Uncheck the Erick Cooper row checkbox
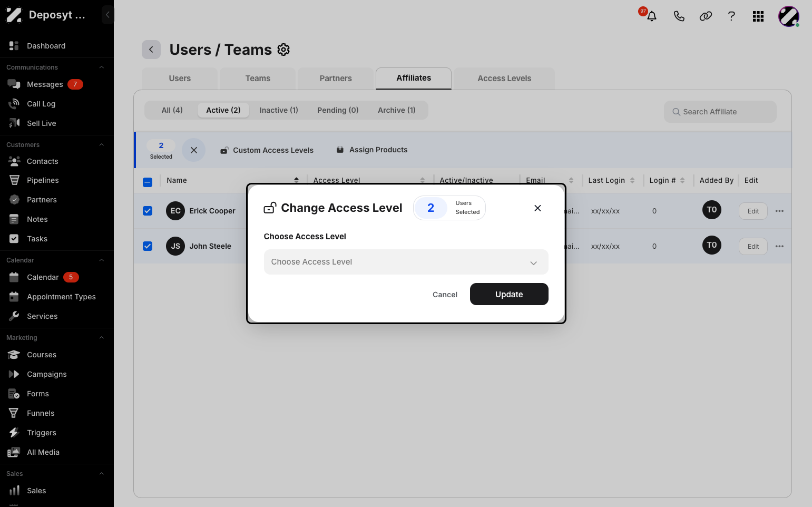This screenshot has width=812, height=507. click(x=148, y=211)
